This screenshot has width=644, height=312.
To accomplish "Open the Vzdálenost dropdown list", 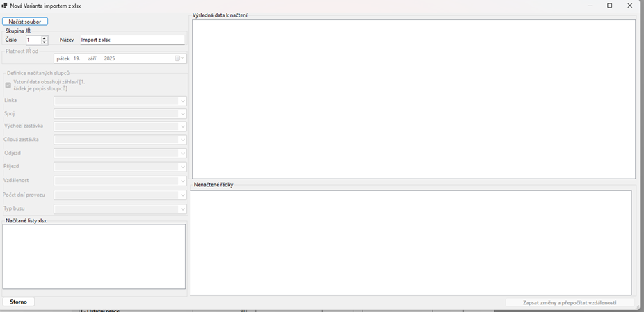I will click(x=182, y=181).
